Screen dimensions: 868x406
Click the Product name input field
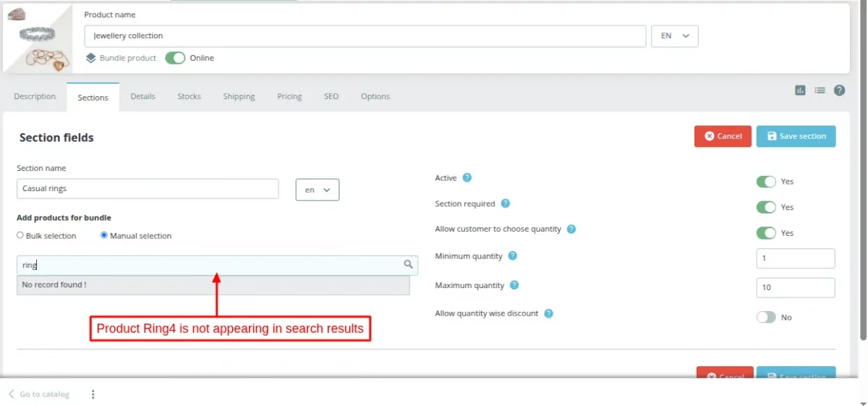point(365,36)
